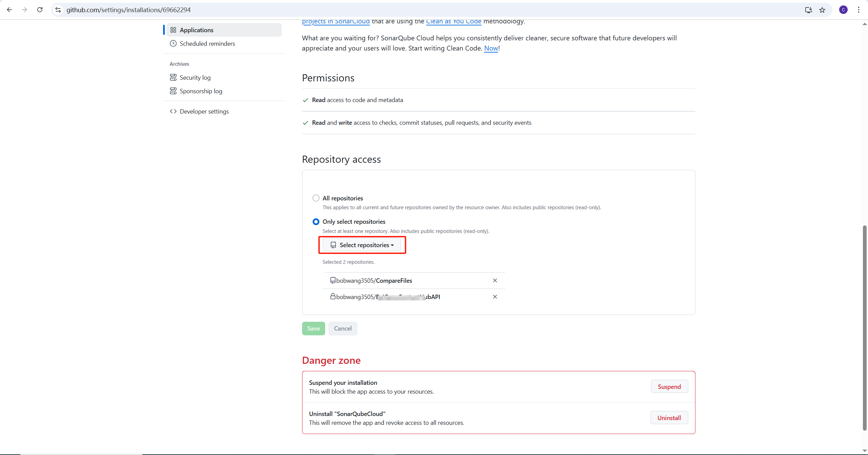
Task: Click the install app icon in address bar
Action: pyautogui.click(x=808, y=10)
